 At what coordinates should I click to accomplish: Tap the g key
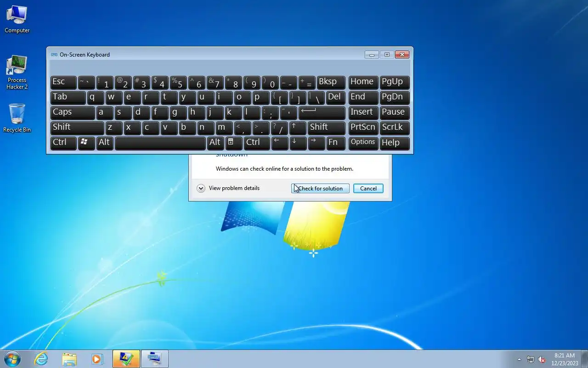178,113
